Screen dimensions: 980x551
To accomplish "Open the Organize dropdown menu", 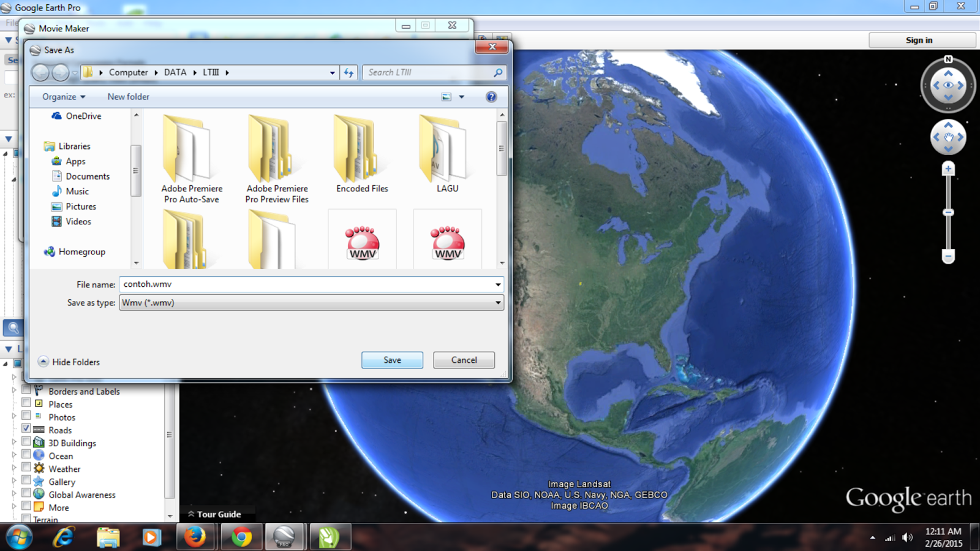I will pyautogui.click(x=64, y=97).
